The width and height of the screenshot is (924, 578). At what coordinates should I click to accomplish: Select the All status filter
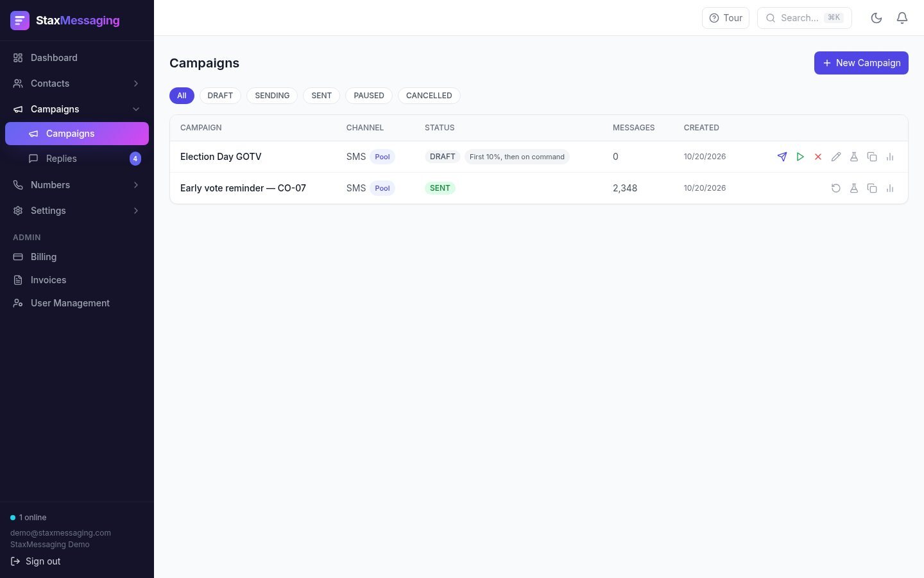pyautogui.click(x=182, y=96)
